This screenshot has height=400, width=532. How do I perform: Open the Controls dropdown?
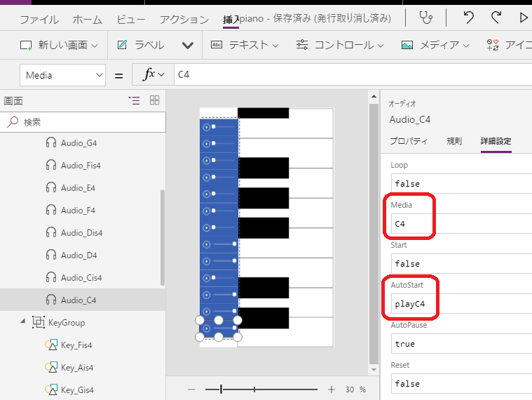click(340, 45)
